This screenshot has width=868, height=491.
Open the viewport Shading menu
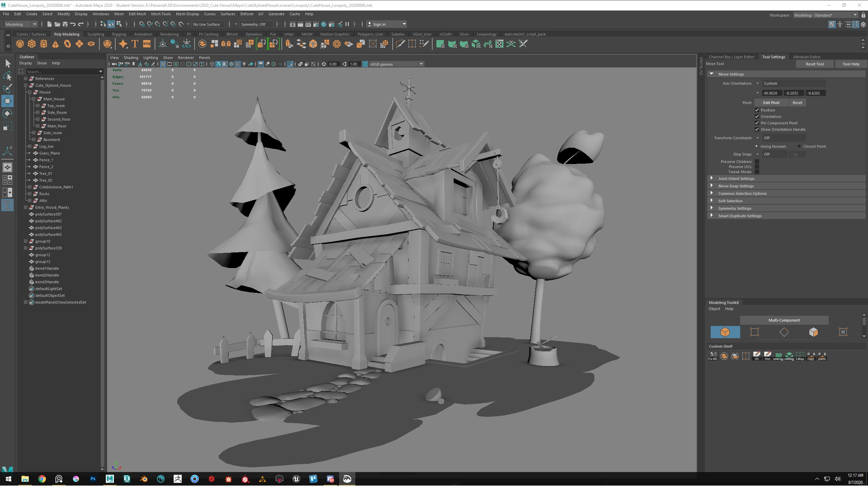point(131,58)
